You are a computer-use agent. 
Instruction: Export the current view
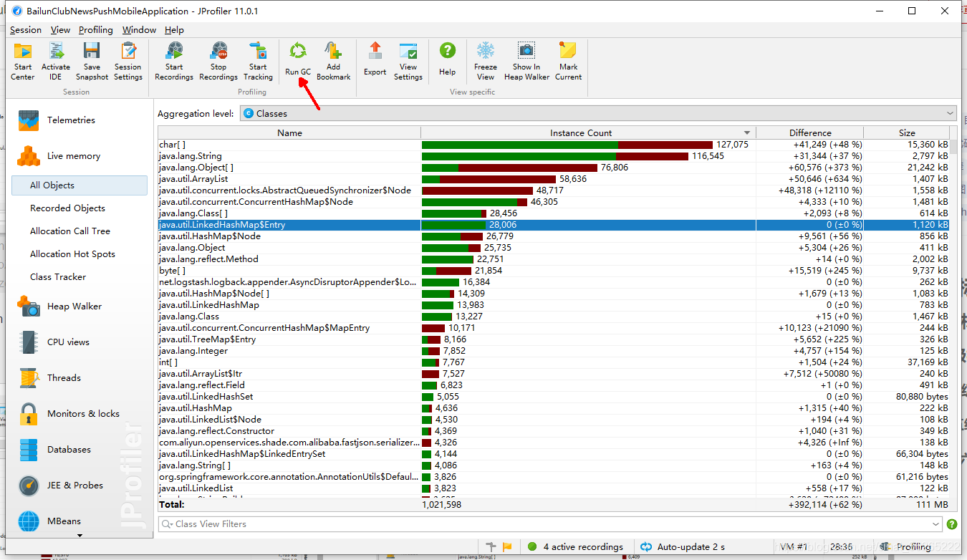pos(375,59)
